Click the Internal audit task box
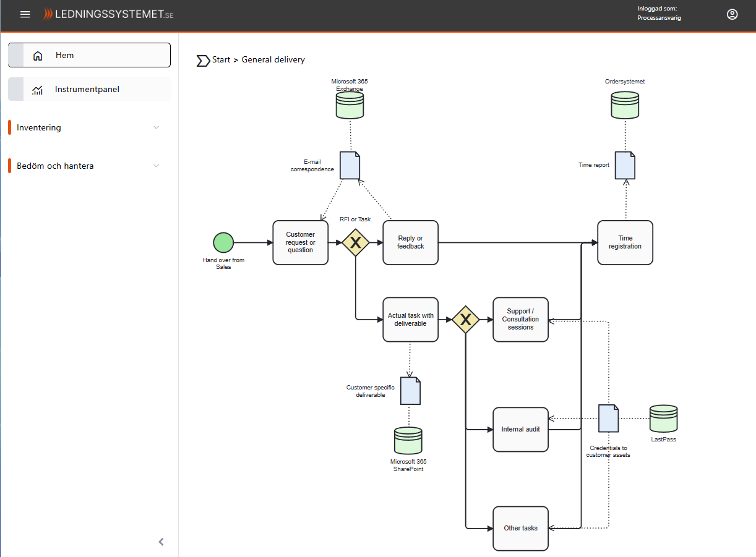Screen dimensions: 756x557 [520, 430]
